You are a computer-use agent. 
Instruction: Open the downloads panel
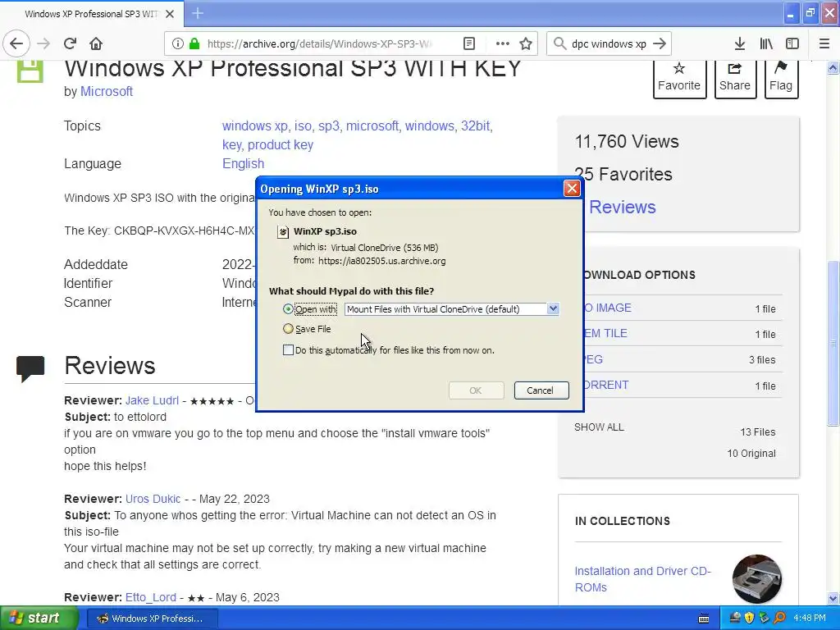pos(740,43)
